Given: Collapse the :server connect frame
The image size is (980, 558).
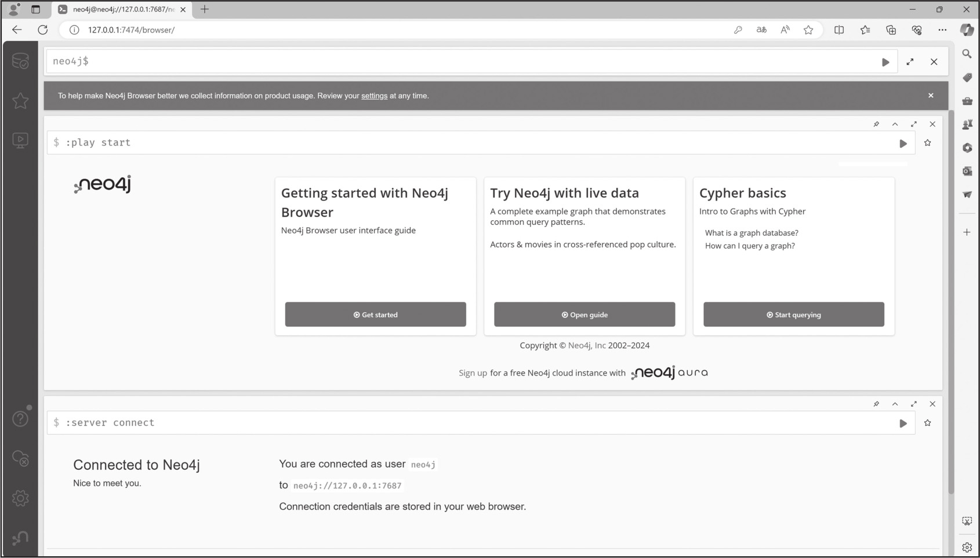Looking at the screenshot, I should 895,404.
